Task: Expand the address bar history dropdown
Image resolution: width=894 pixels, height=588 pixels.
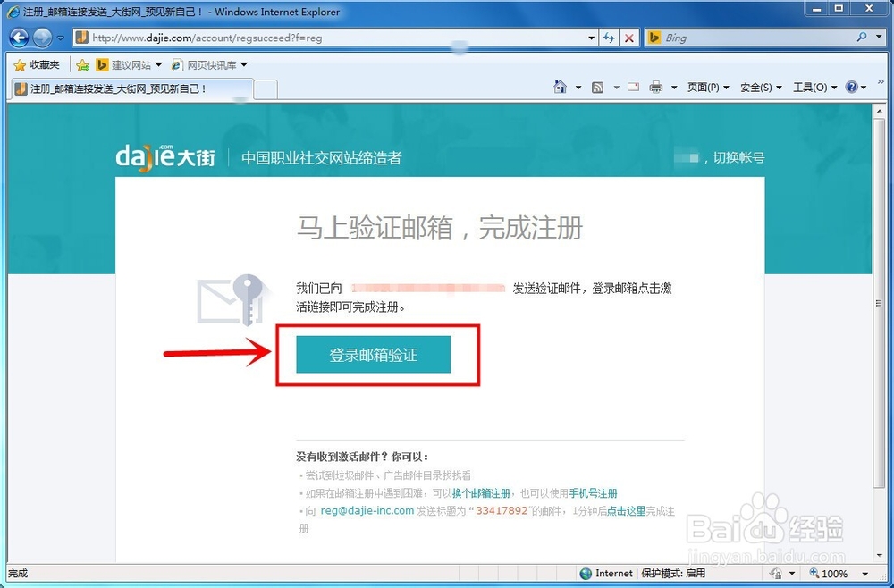Action: tap(591, 38)
